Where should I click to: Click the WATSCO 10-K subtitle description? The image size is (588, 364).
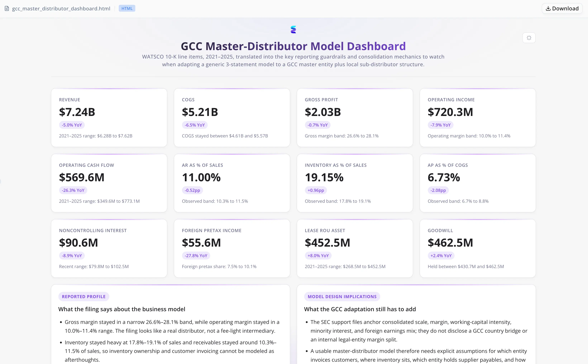(293, 60)
